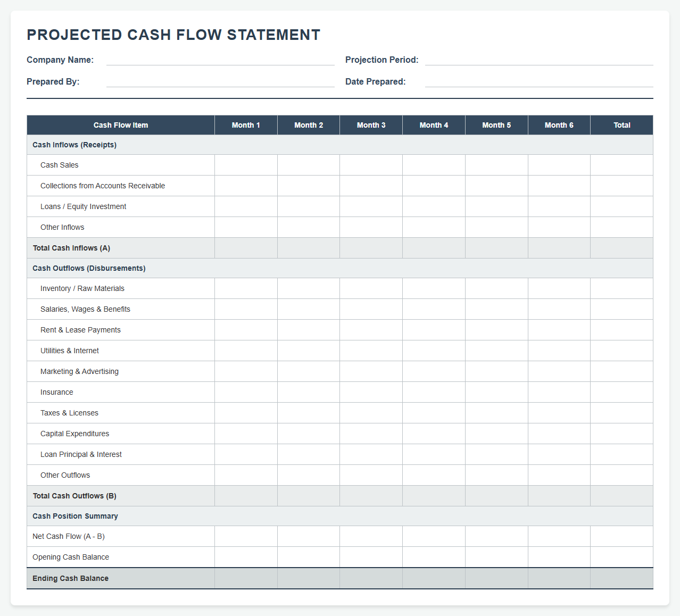Select the 'Month 3' column header
The height and width of the screenshot is (616, 680).
coord(371,125)
